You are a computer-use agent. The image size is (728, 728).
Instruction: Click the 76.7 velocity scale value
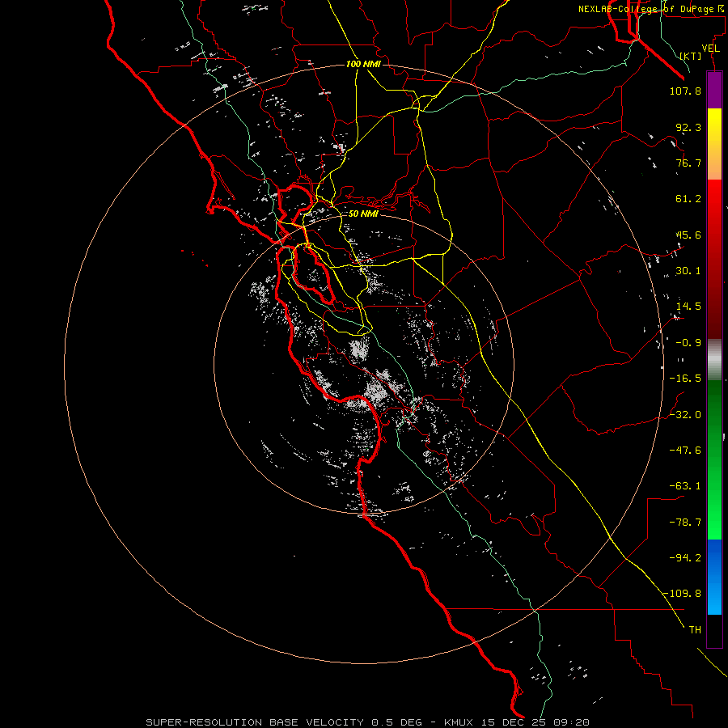688,163
